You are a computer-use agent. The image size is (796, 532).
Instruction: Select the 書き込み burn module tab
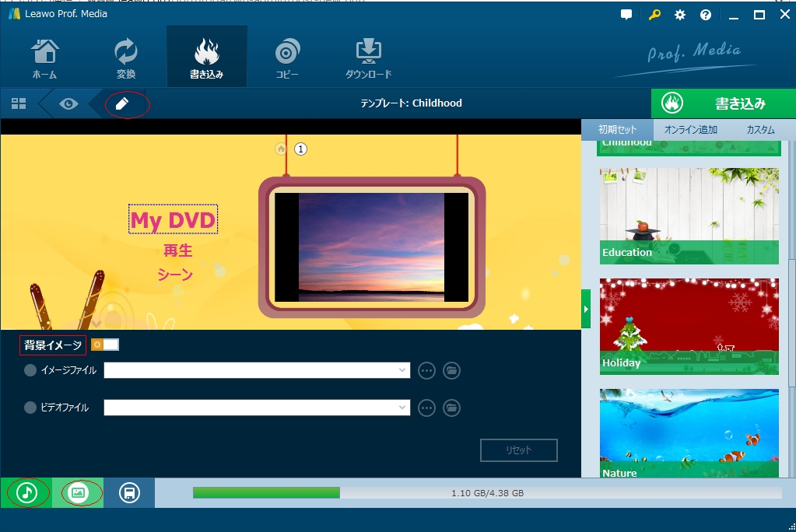pyautogui.click(x=207, y=58)
